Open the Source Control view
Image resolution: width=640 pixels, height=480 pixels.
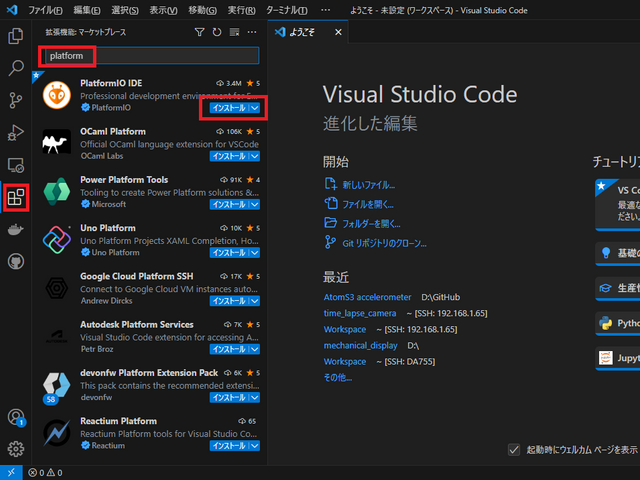(x=16, y=100)
